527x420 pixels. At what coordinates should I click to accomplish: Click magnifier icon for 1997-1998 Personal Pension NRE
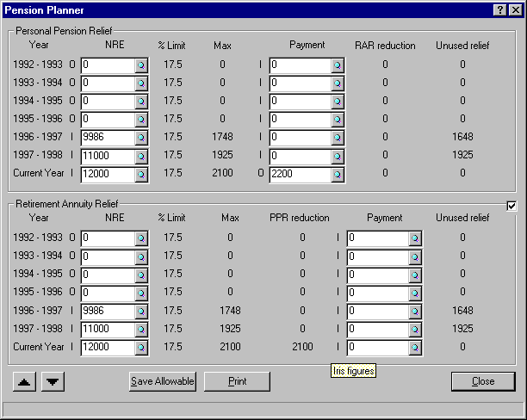[x=141, y=157]
